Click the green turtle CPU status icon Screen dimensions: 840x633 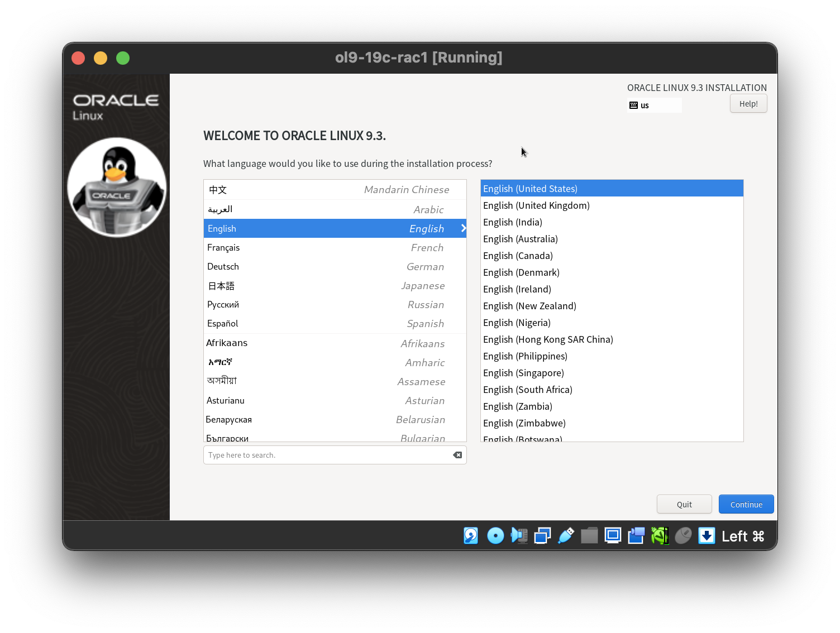pyautogui.click(x=660, y=536)
